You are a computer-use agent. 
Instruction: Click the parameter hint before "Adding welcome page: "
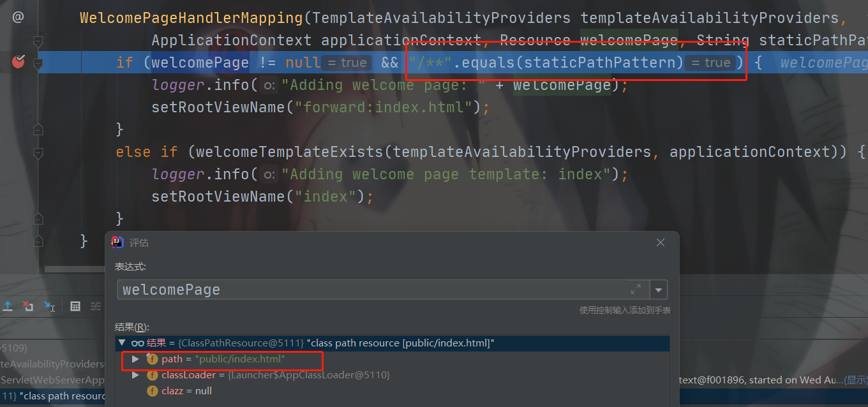coord(269,85)
